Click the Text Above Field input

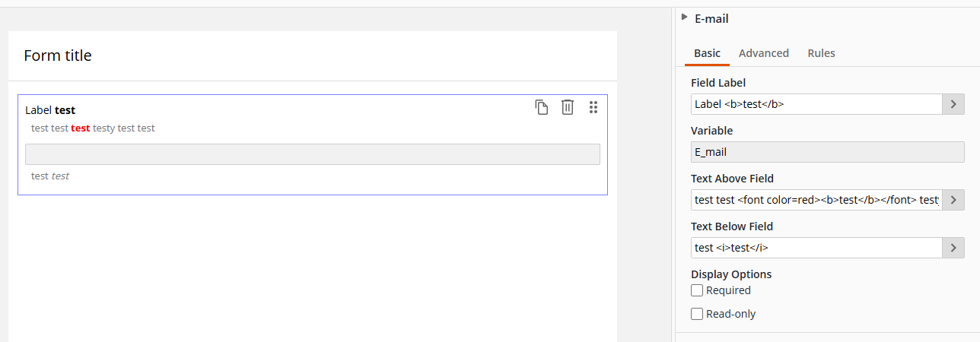point(816,200)
